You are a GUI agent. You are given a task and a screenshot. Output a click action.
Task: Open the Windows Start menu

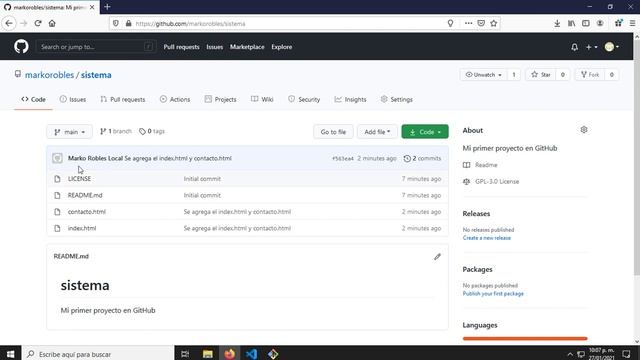point(11,353)
